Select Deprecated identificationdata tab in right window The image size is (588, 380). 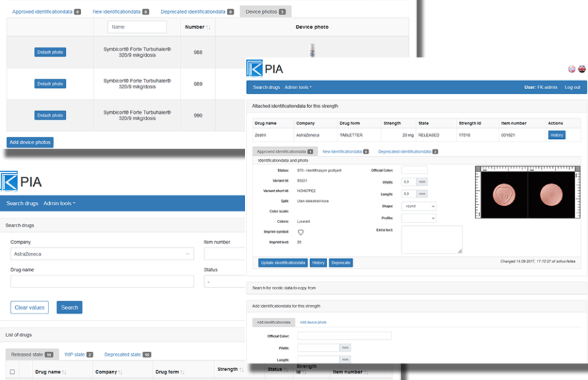(x=408, y=151)
